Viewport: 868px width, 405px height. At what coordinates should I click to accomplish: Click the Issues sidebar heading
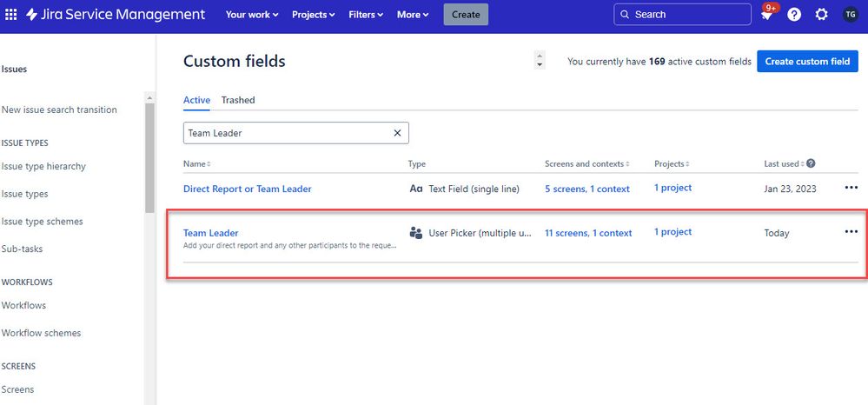coord(15,70)
